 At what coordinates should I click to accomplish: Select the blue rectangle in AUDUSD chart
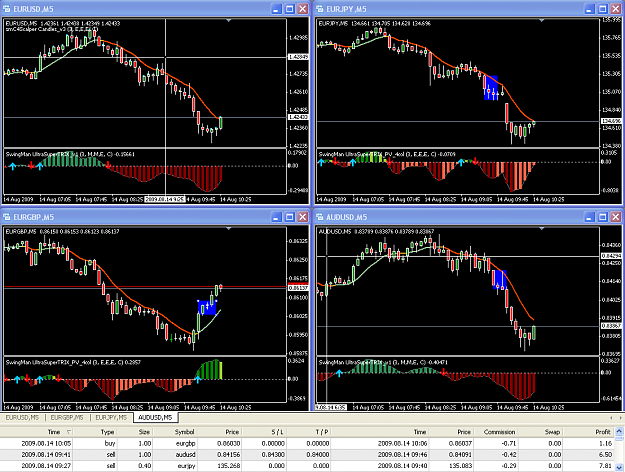coord(499,279)
